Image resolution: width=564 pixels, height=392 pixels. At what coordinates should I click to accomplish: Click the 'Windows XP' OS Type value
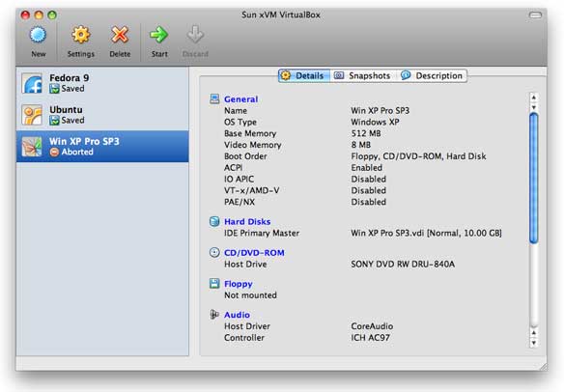pos(375,122)
